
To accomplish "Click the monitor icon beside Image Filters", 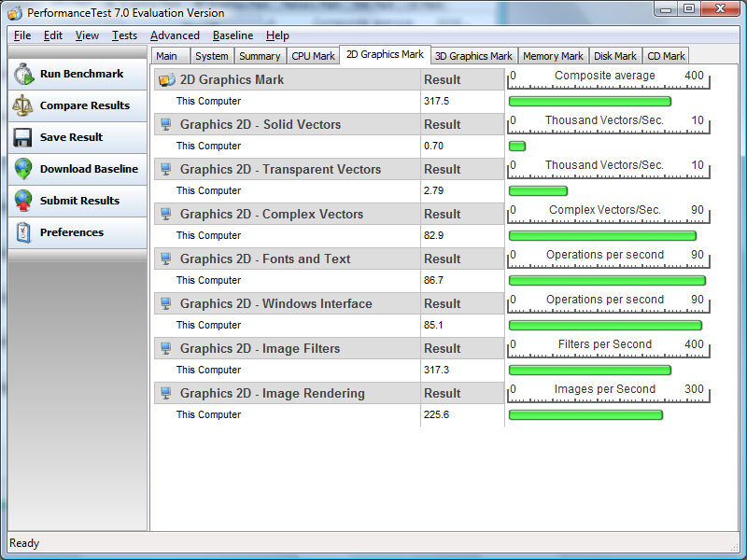I will click(x=166, y=348).
